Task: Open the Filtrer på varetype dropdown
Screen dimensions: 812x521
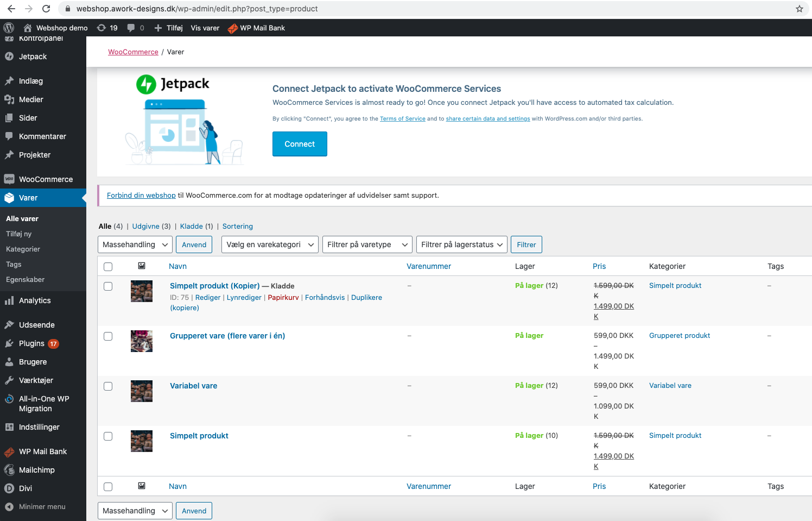Action: coord(367,244)
